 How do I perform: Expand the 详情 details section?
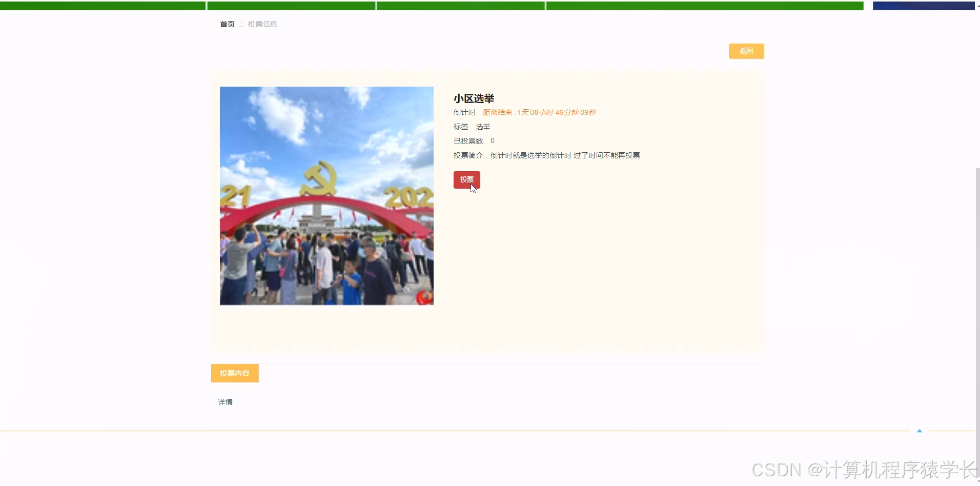click(x=225, y=401)
